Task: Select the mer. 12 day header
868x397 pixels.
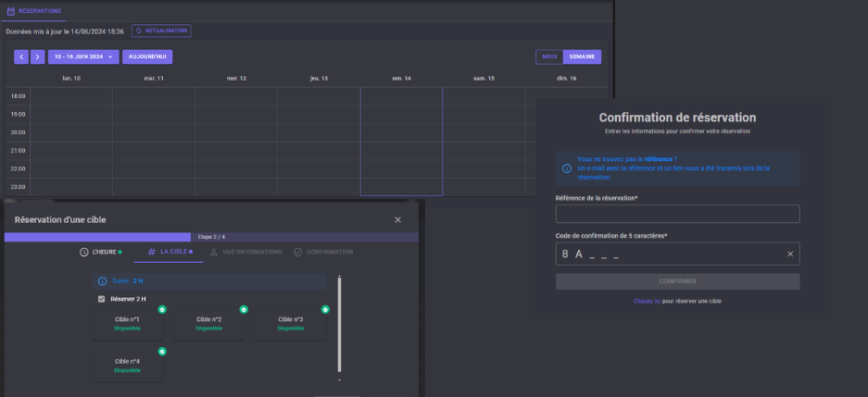Action: 236,79
